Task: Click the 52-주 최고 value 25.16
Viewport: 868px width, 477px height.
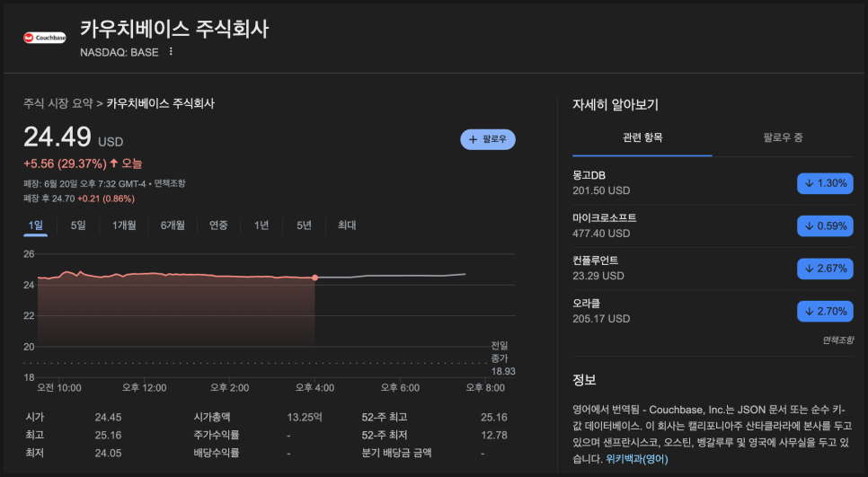Action: pos(494,417)
